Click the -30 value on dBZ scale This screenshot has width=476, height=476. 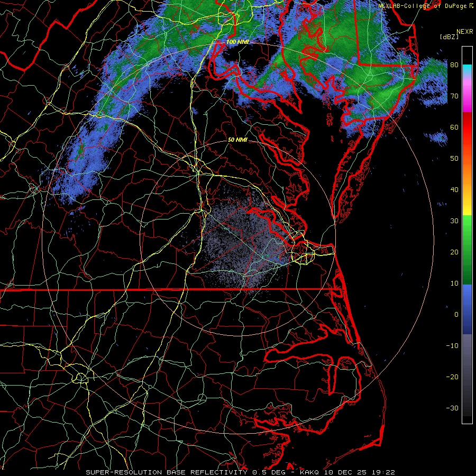[452, 408]
